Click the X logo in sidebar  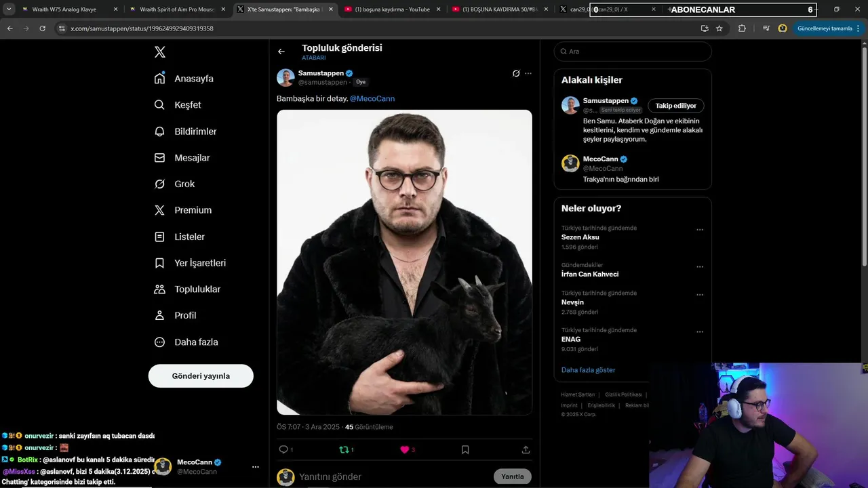(x=159, y=52)
